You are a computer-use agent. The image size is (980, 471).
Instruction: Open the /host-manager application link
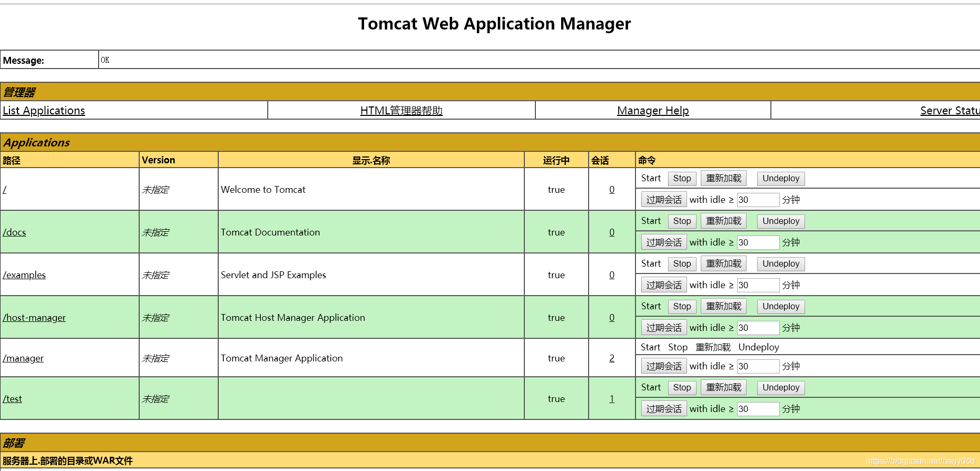coord(34,318)
